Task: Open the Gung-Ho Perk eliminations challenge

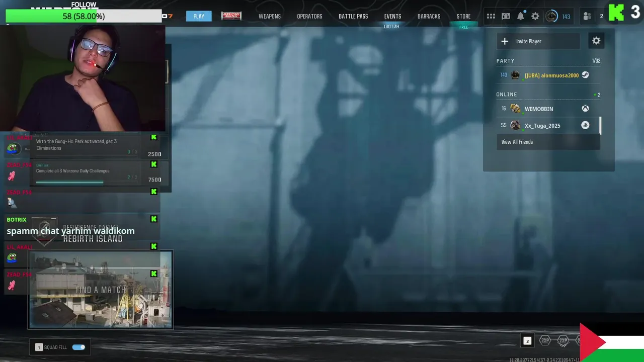Action: pyautogui.click(x=98, y=146)
